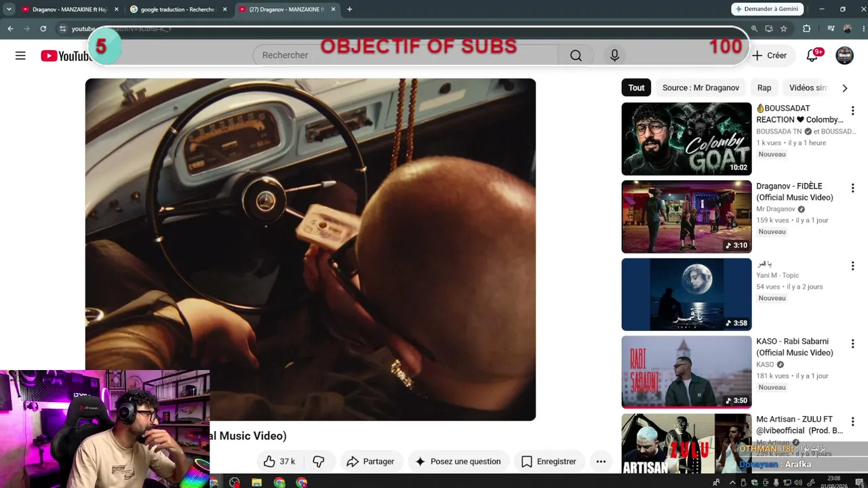
Task: Switch to the google traduction tab
Action: 178,9
